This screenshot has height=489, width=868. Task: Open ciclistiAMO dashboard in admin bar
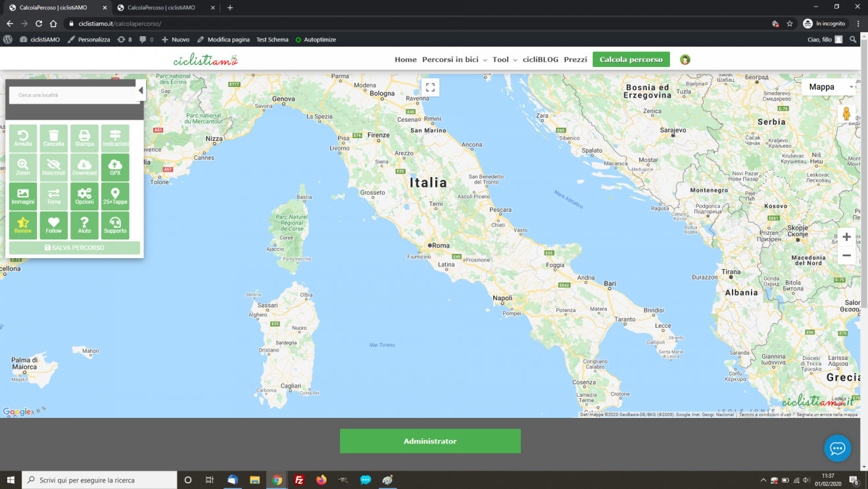40,39
